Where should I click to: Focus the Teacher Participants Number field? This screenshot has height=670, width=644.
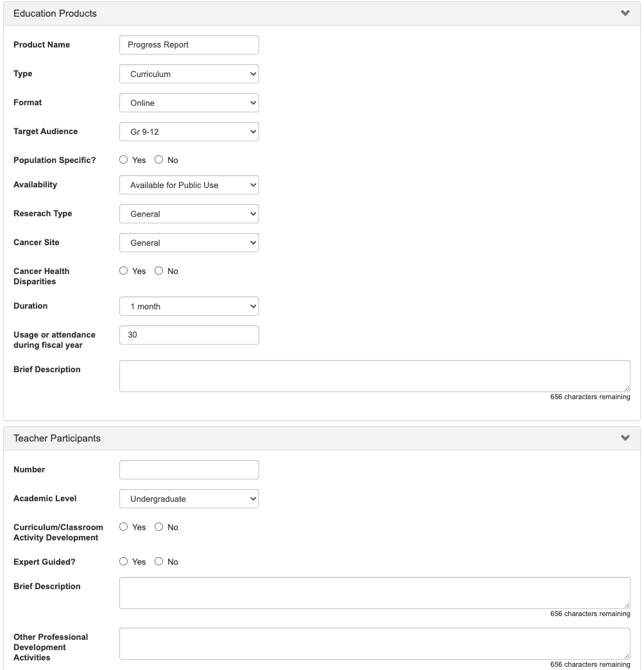[x=189, y=470]
